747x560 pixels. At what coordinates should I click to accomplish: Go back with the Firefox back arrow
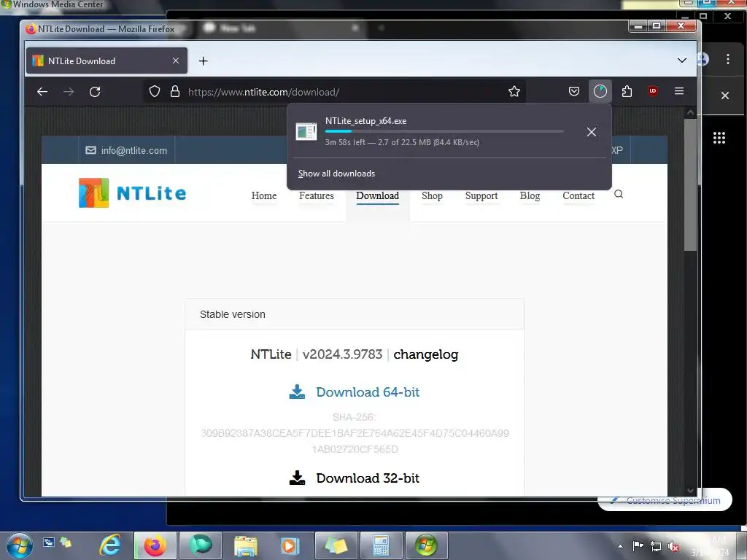click(42, 91)
